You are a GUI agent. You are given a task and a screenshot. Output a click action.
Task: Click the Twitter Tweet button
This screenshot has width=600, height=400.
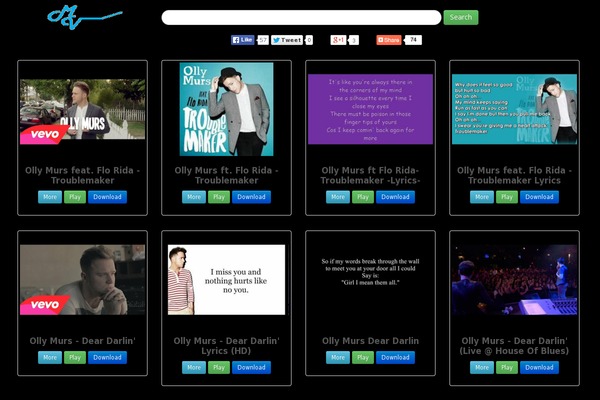point(287,40)
